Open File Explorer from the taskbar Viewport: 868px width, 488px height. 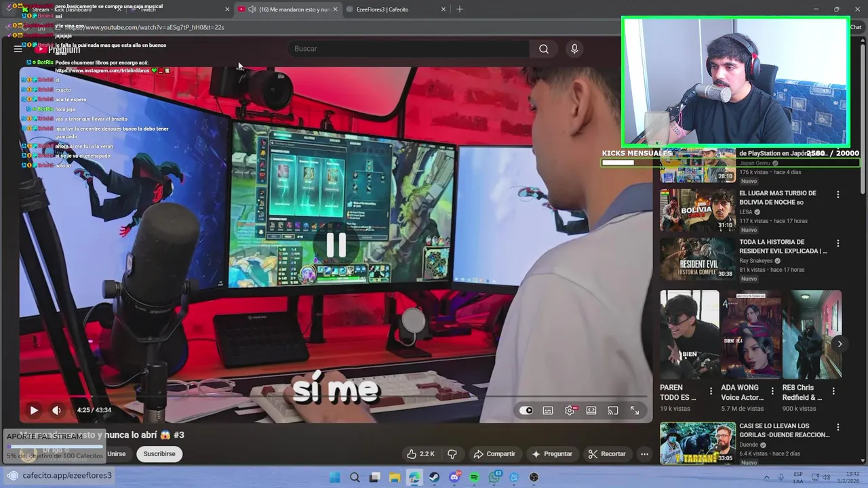[x=395, y=477]
